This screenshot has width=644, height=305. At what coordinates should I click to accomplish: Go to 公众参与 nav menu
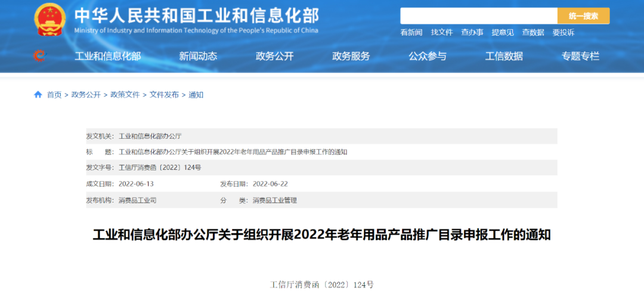point(428,57)
